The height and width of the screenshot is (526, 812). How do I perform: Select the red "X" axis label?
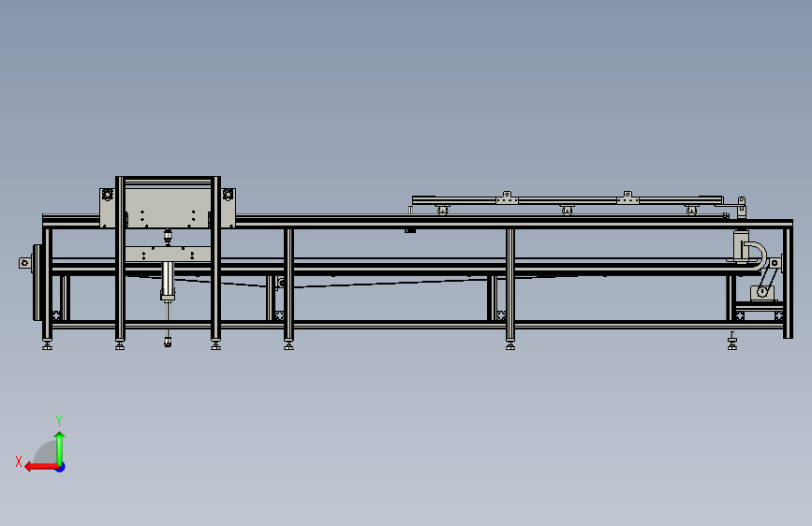click(x=19, y=461)
